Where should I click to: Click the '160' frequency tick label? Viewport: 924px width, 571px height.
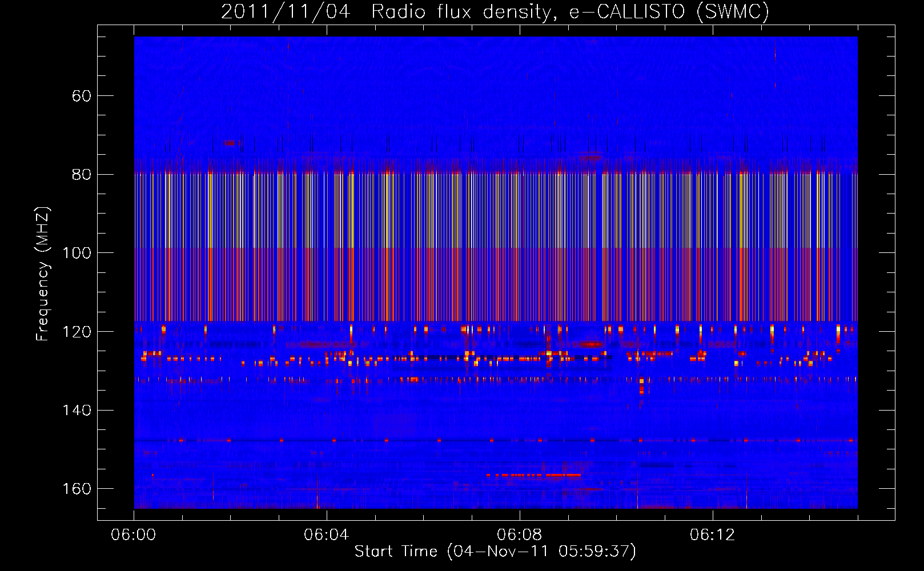tap(77, 489)
